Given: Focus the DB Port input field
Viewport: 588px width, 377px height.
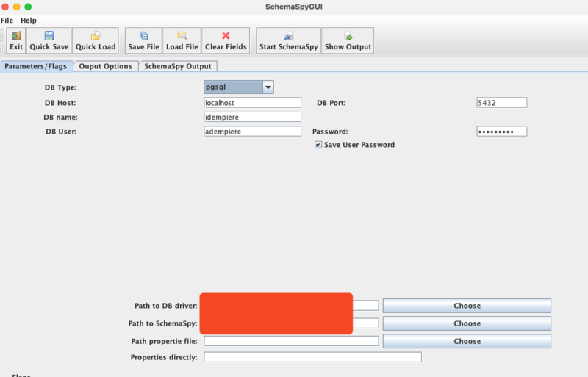Looking at the screenshot, I should (501, 103).
